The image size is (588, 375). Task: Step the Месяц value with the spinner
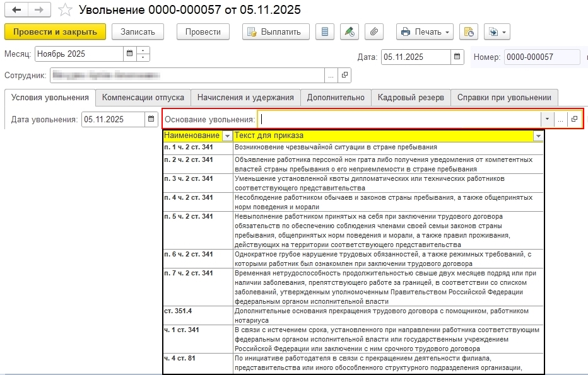(143, 54)
